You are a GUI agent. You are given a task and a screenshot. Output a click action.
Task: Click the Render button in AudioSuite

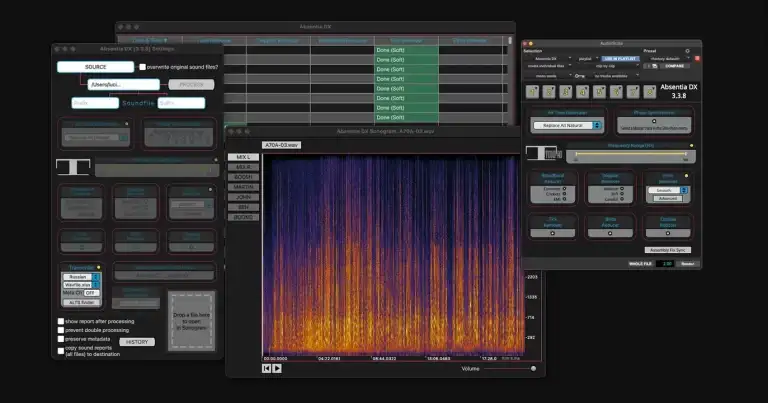point(688,264)
